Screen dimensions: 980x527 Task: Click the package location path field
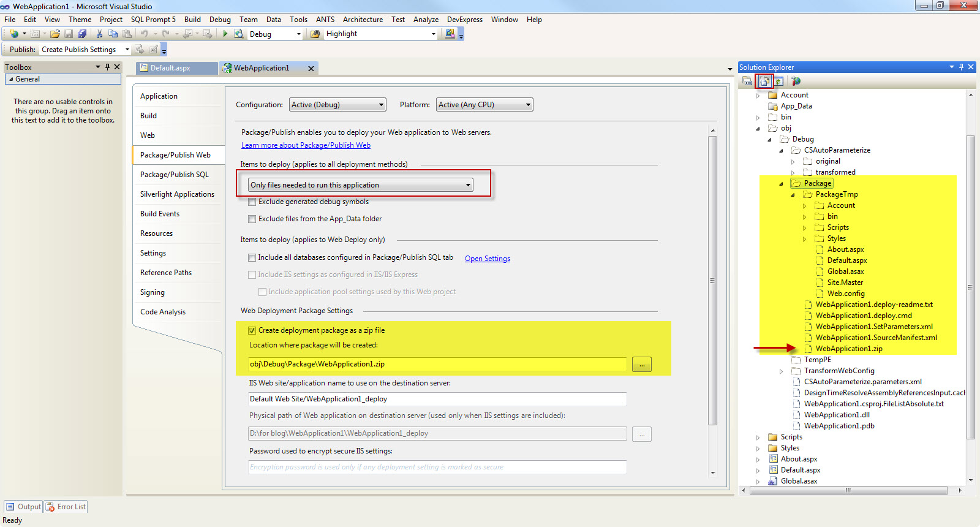[437, 364]
